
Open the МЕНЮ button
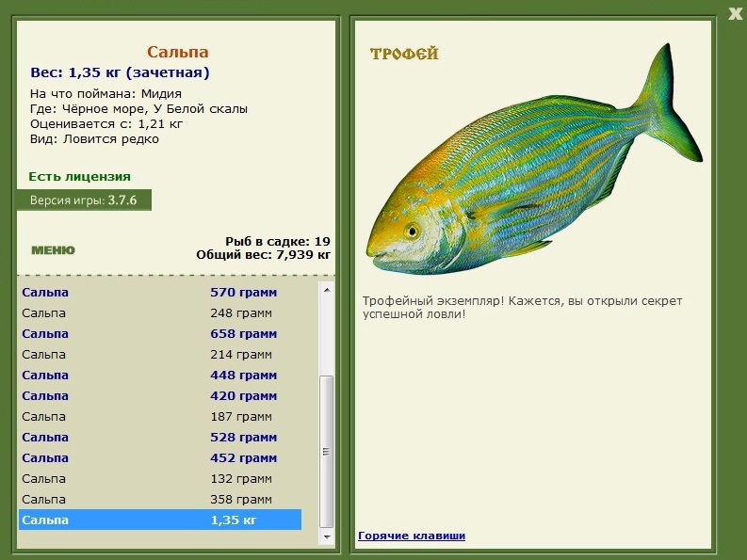pos(53,250)
